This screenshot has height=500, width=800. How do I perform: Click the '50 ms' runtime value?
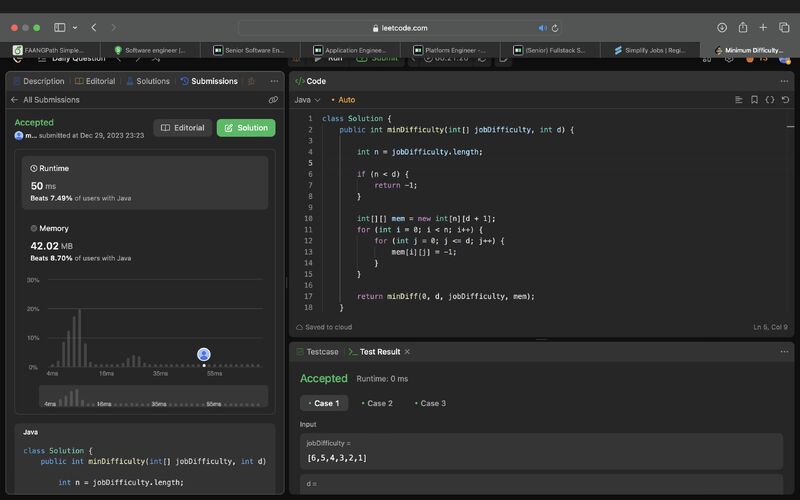[x=43, y=186]
